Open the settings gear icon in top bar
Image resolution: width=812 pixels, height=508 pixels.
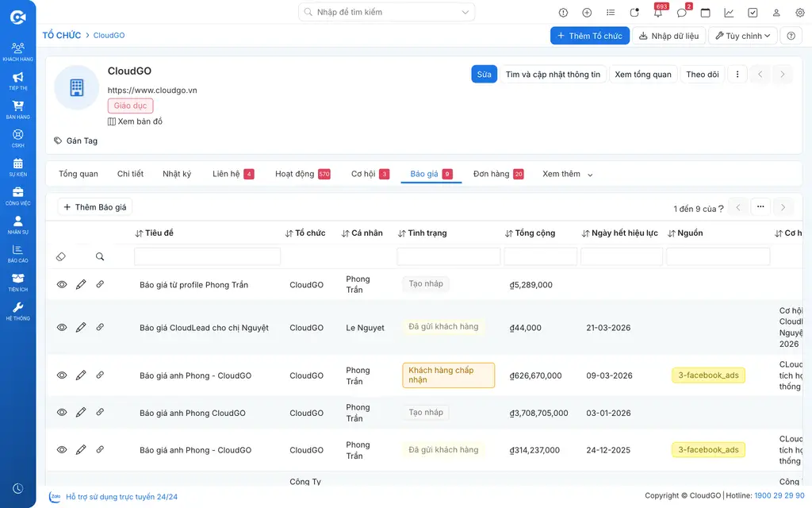pos(799,13)
